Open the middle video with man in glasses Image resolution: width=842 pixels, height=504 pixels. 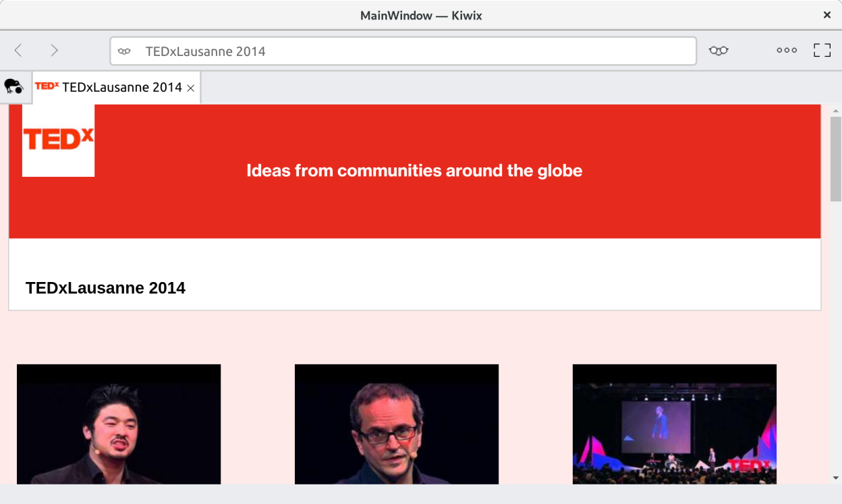click(x=397, y=424)
